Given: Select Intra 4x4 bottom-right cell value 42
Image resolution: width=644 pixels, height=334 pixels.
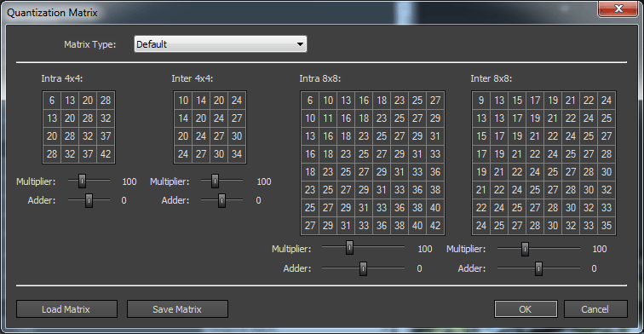Looking at the screenshot, I should tap(106, 154).
